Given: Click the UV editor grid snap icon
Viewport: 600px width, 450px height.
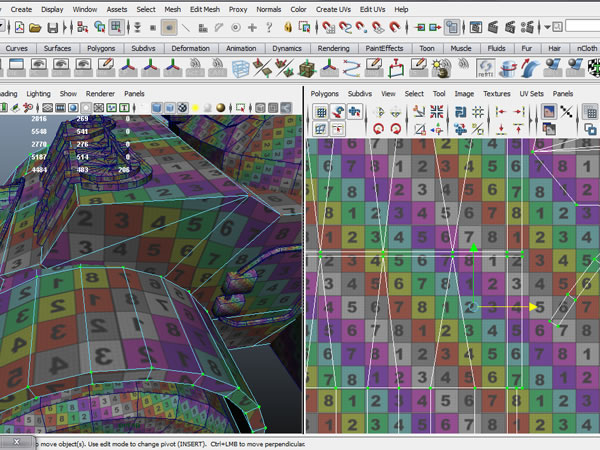Looking at the screenshot, I should 478,112.
